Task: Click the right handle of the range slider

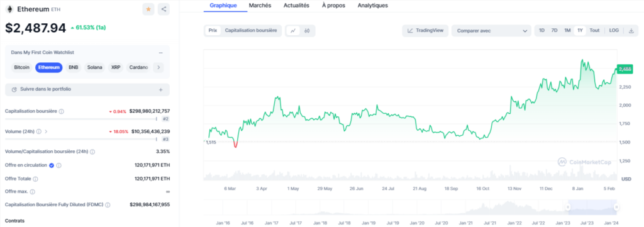Action: pyautogui.click(x=616, y=208)
